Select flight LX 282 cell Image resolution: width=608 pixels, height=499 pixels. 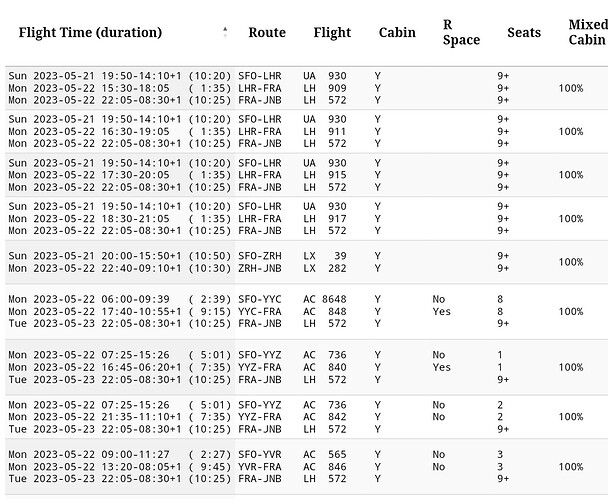pyautogui.click(x=325, y=268)
